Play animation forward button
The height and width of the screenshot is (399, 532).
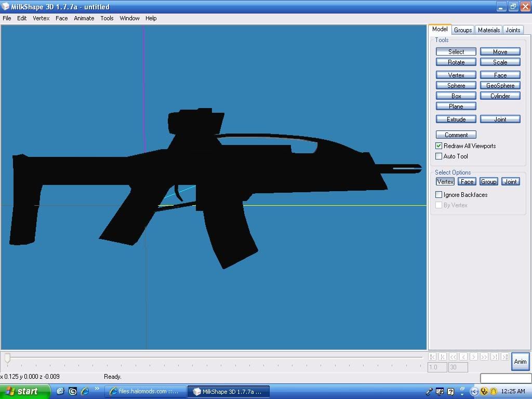point(474,356)
